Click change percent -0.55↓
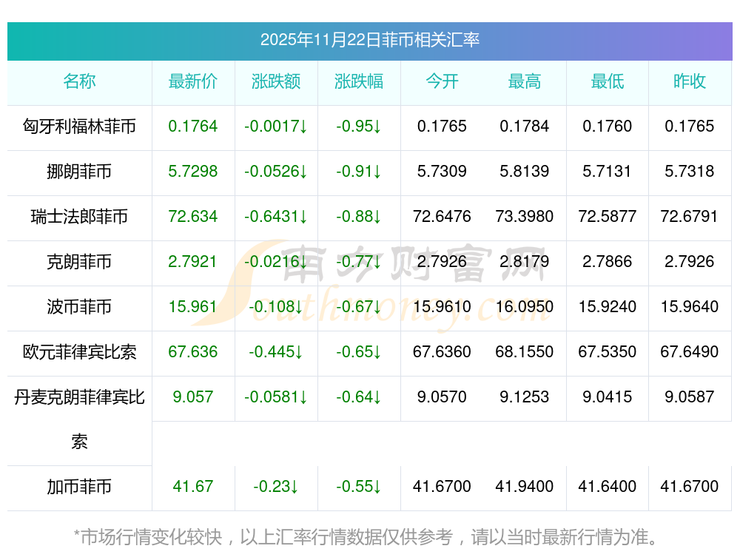 click(359, 486)
